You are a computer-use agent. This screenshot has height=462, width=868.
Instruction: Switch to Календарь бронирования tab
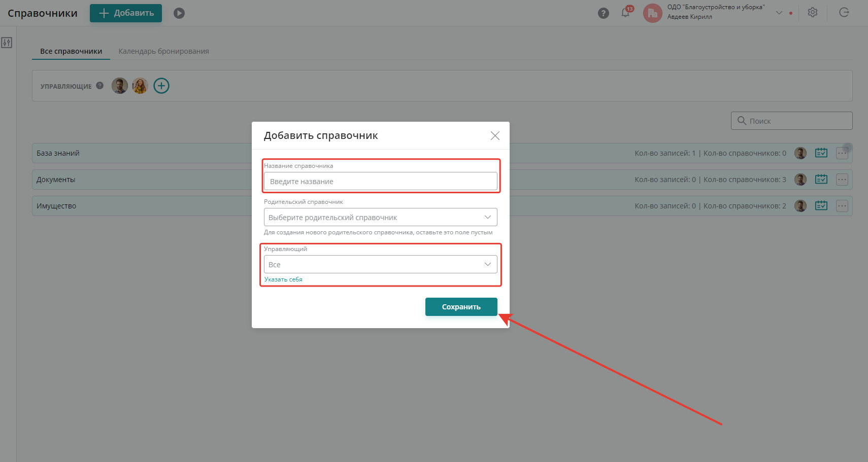point(164,51)
